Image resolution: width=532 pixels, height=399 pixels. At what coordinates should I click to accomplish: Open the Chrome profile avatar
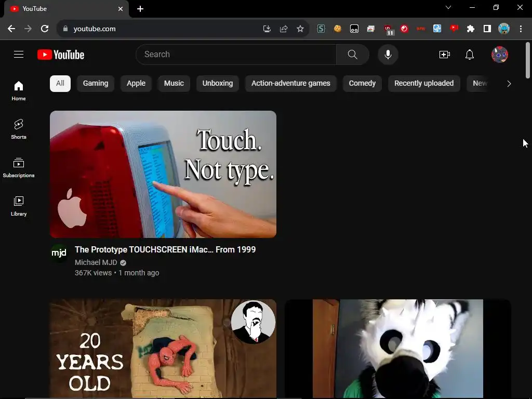(504, 29)
